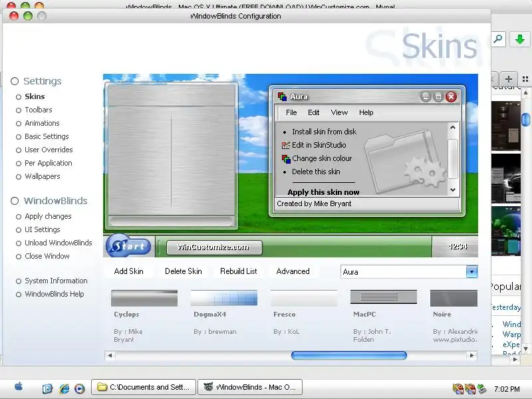Open Help menu in Aura preview
Viewport: 532px width, 399px height.
(366, 112)
